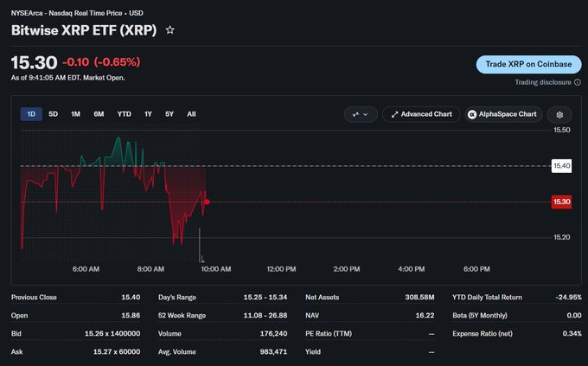
Task: Click the Bitwise XRP ETF (XRP) title
Action: 84,30
